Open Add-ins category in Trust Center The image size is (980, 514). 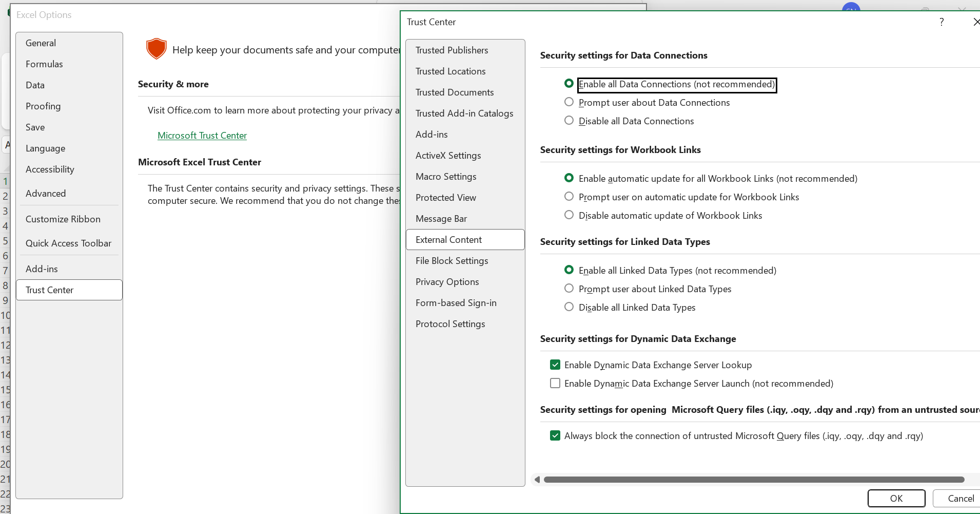pos(465,135)
